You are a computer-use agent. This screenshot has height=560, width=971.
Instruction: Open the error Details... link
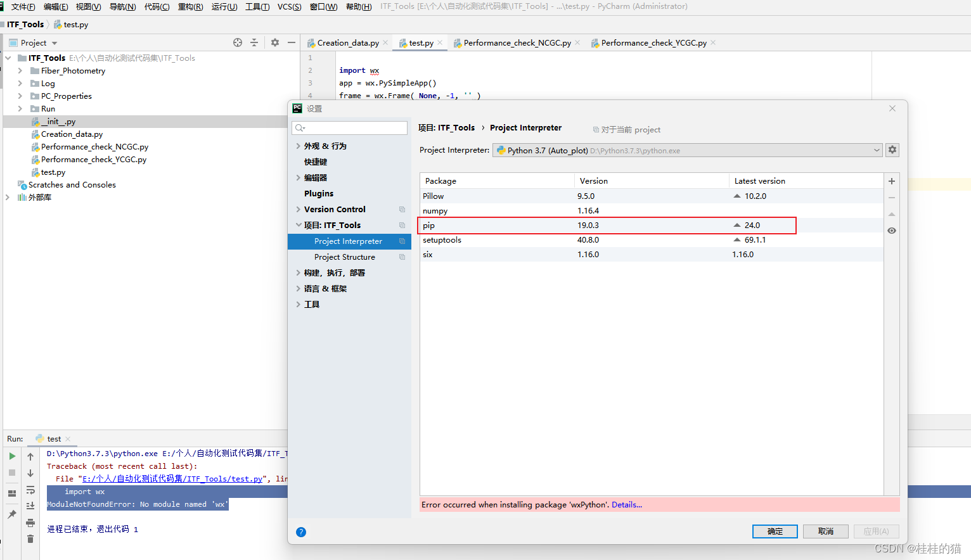pyautogui.click(x=627, y=505)
